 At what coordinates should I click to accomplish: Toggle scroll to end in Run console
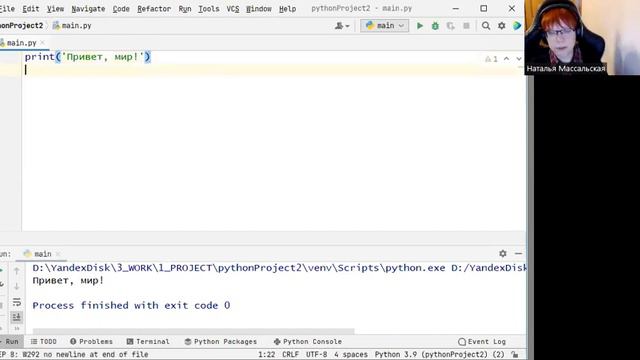coord(17,317)
